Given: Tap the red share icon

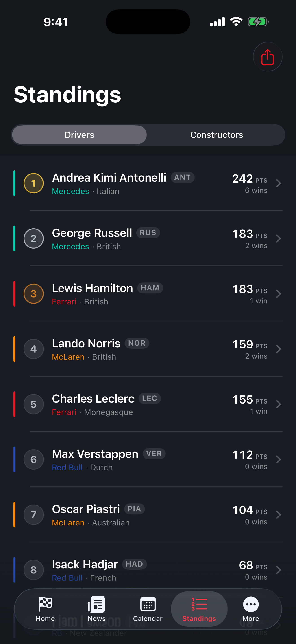Looking at the screenshot, I should click(x=268, y=57).
